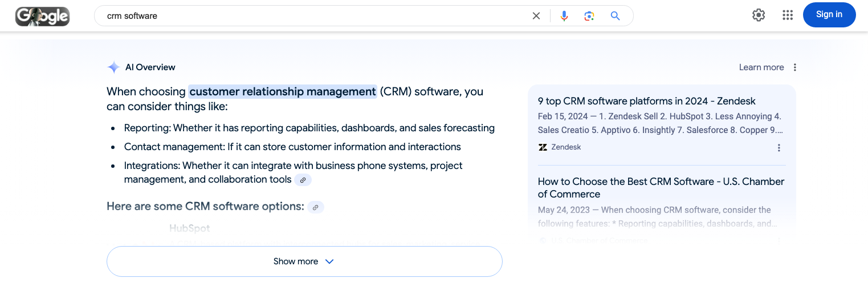Viewport: 868px width, 290px height.
Task: Click the AI Overview heading text
Action: click(150, 67)
